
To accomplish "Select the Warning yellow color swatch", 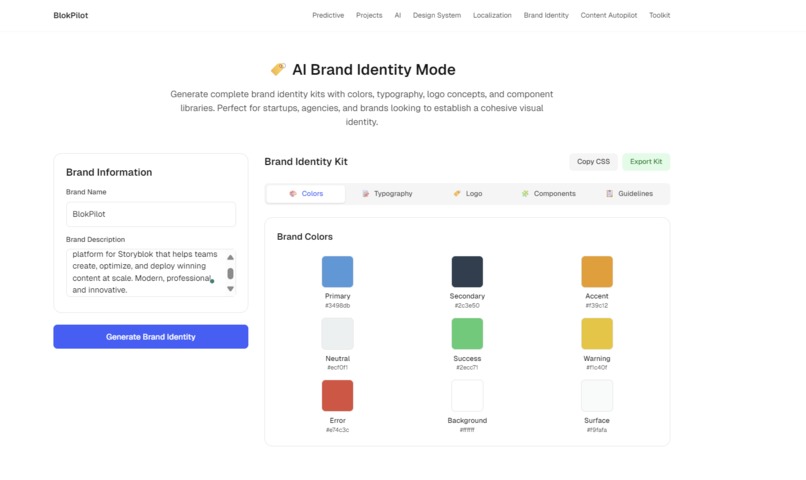I will coord(597,334).
